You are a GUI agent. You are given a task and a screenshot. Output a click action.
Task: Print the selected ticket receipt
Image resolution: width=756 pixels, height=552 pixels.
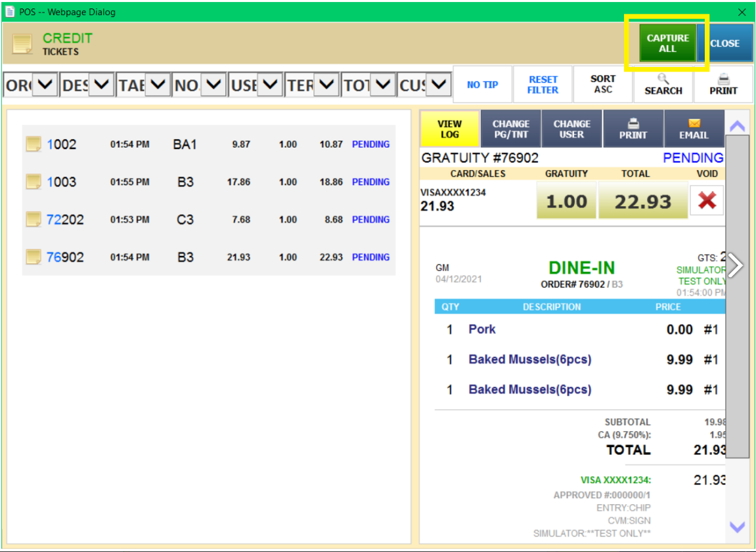tap(633, 129)
